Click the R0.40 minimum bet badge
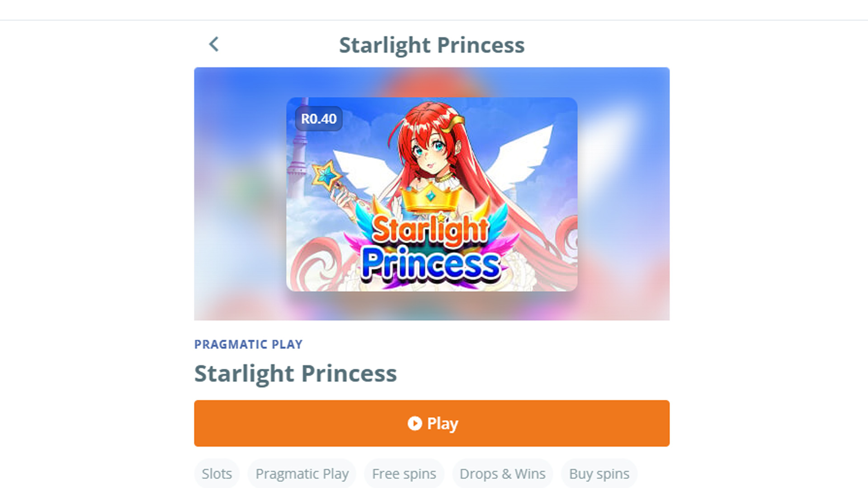 tap(319, 119)
